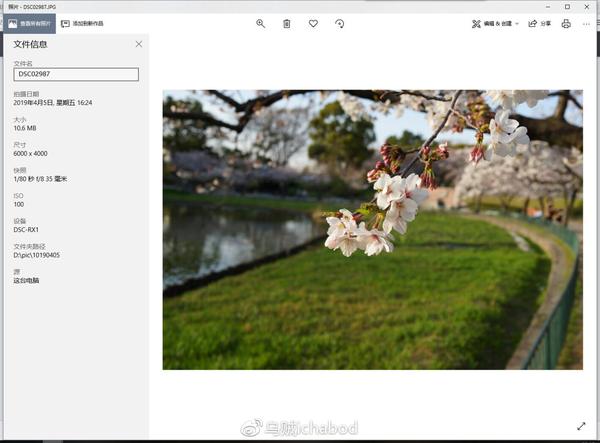Click the zoom magnifier icon
Viewport: 600px width, 443px height.
click(261, 24)
